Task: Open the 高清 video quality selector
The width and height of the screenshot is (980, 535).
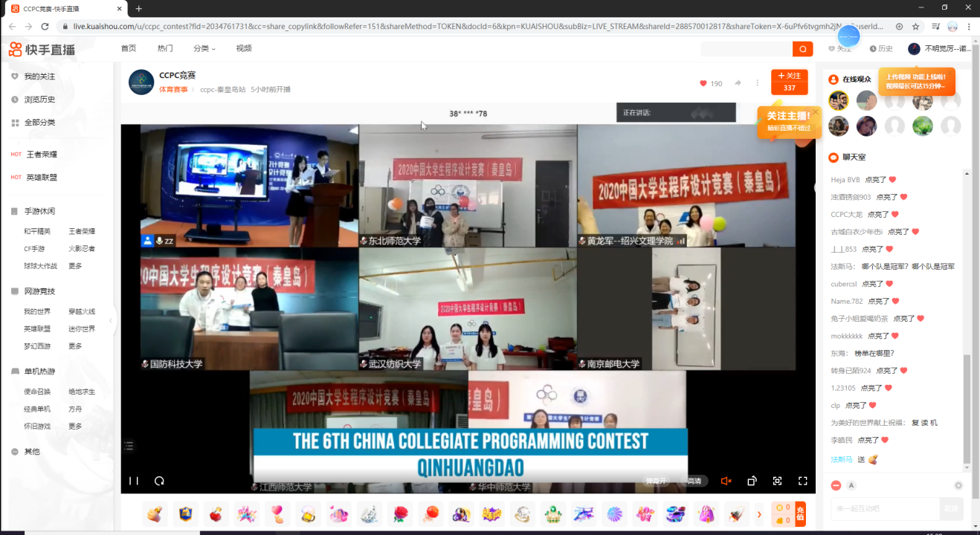Action: coord(694,481)
